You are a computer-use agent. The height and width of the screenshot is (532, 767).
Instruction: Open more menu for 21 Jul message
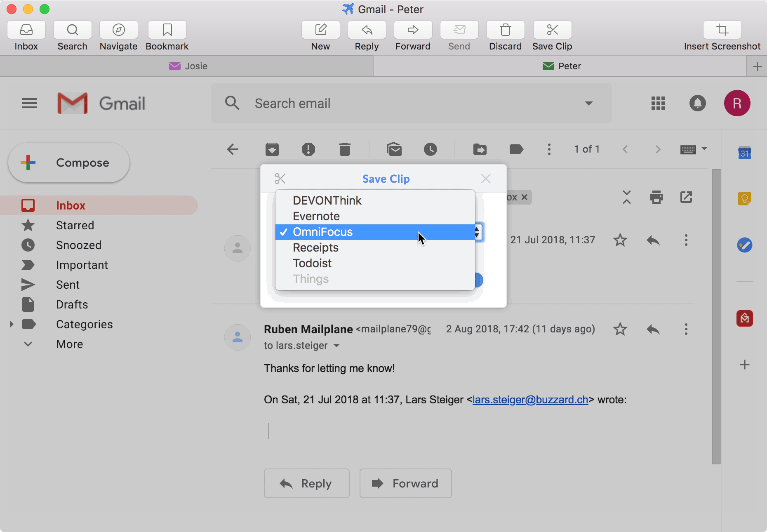(686, 240)
